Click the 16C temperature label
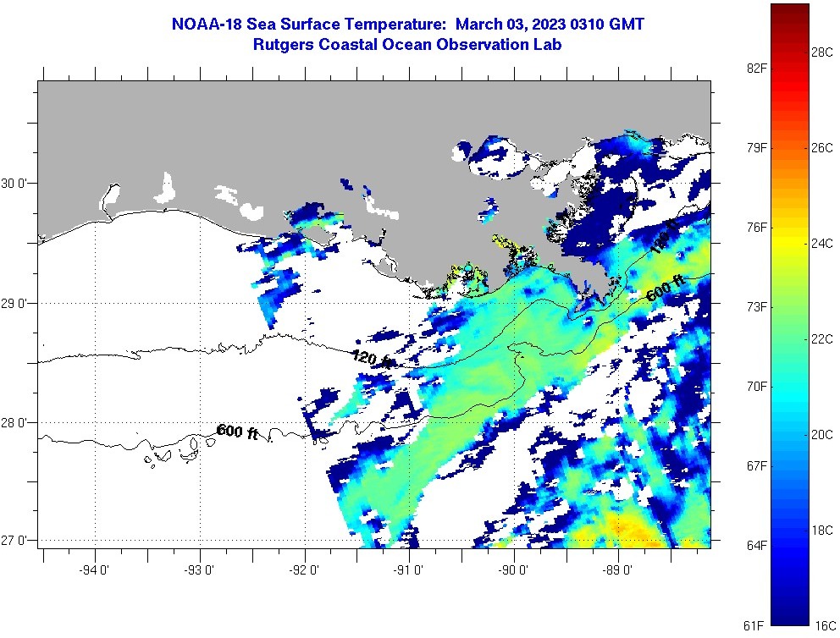Viewport: 840px width, 638px height. (x=826, y=625)
